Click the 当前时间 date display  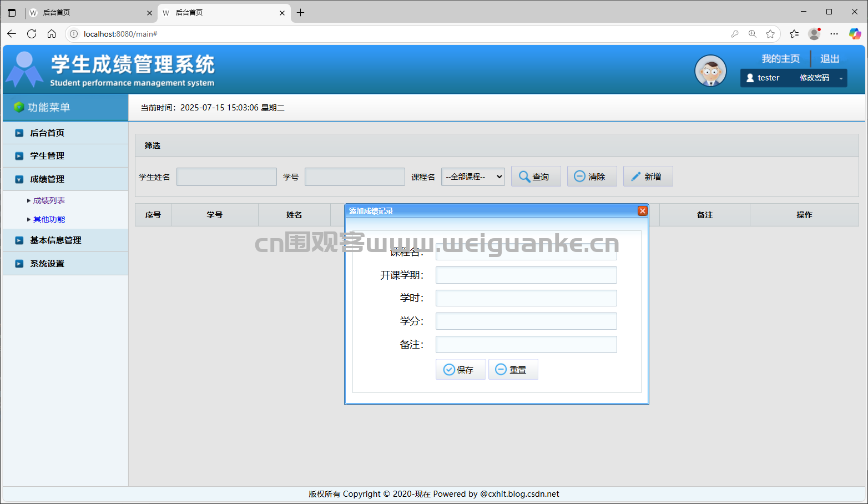click(x=213, y=108)
